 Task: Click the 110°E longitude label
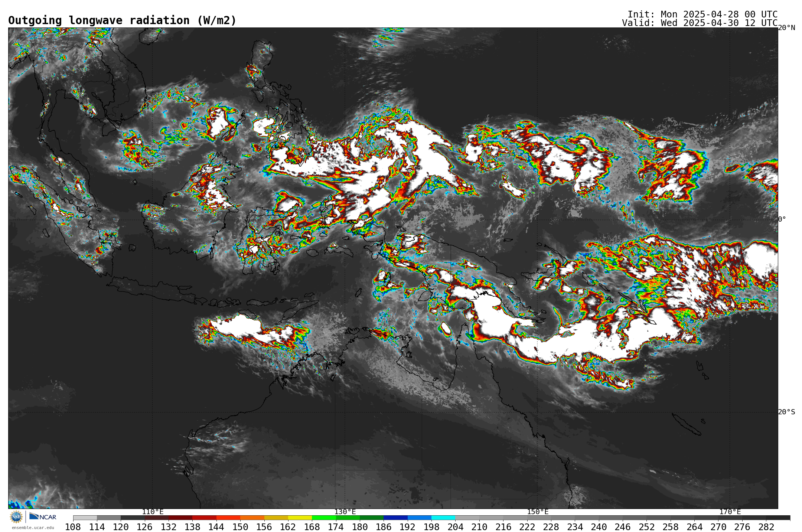pyautogui.click(x=153, y=512)
